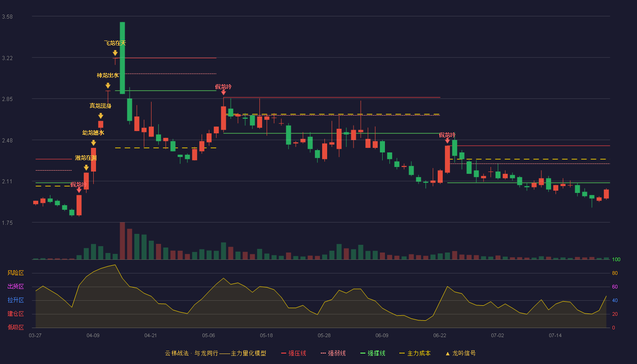Viewport: 637px width, 364px height.
Task: Click the red arrow under the earliest 假龙吟 signal
Action: point(79,190)
